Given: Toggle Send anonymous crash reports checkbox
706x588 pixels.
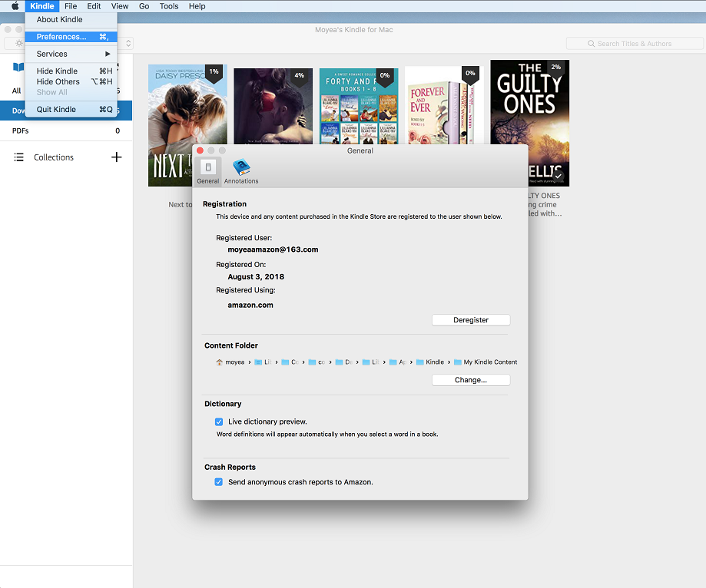Looking at the screenshot, I should click(x=219, y=482).
